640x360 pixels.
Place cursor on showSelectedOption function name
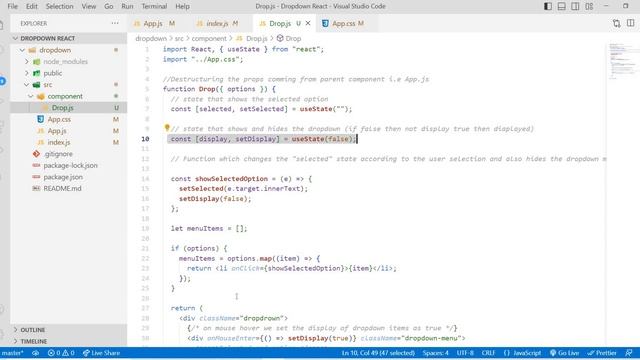(x=231, y=179)
